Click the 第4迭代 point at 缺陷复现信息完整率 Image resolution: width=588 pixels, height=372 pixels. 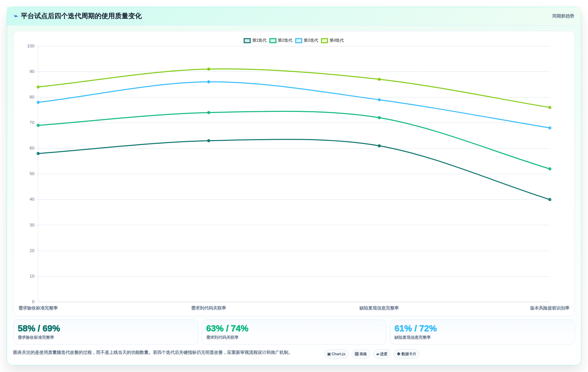[x=379, y=79]
